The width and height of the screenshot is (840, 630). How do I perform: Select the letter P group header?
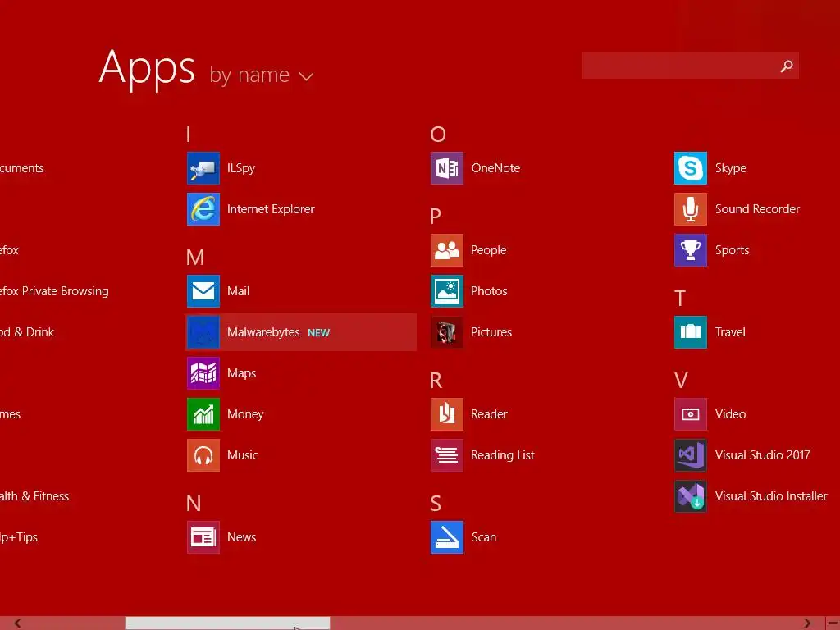(436, 216)
